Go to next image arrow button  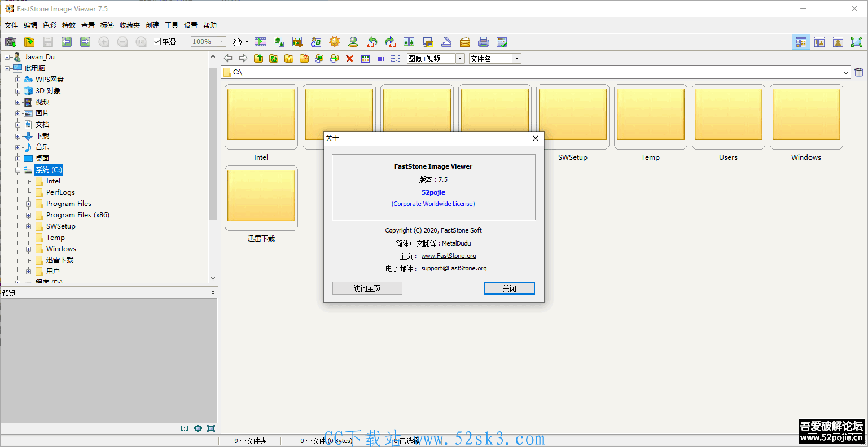click(85, 42)
